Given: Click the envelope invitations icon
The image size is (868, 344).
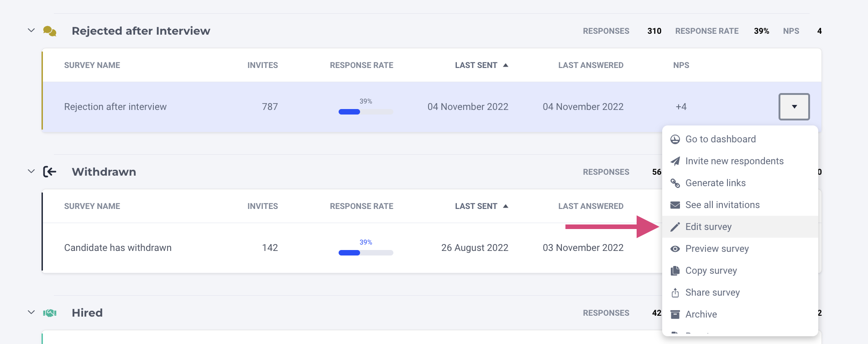Looking at the screenshot, I should pos(675,205).
